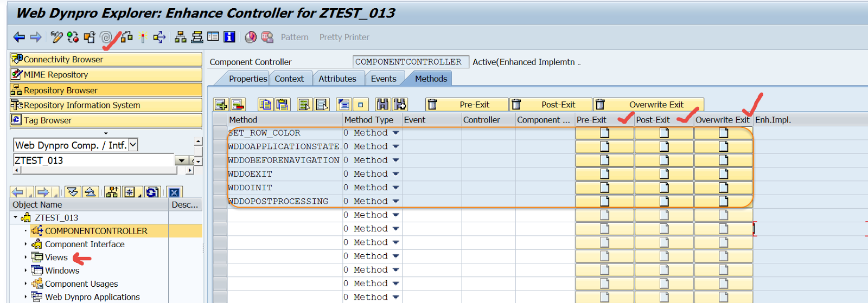The height and width of the screenshot is (303, 868).
Task: Select the Component Interface tree item
Action: point(85,244)
